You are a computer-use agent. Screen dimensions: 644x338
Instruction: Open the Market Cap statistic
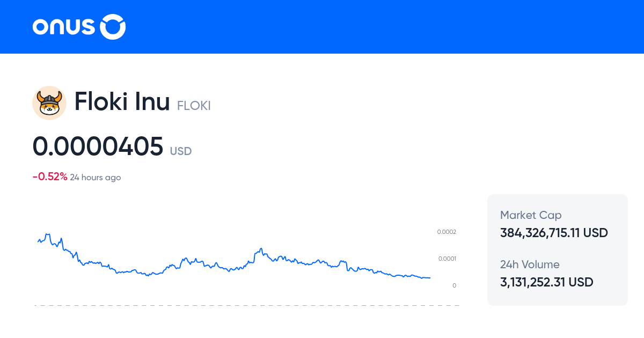531,215
